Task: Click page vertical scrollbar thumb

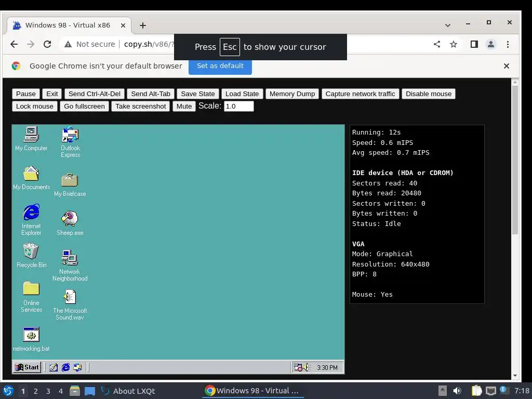Action: 515,159
